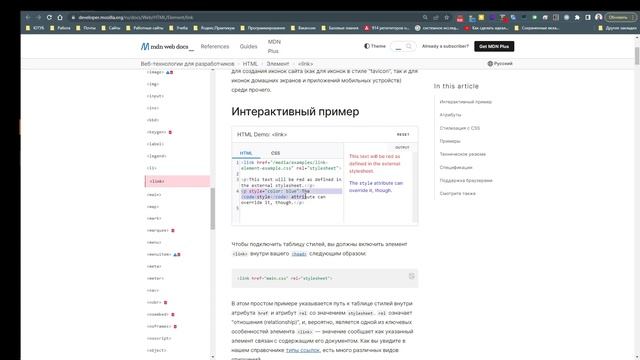Jump to Смотрите также section
This screenshot has width=640, height=360.
click(x=458, y=193)
